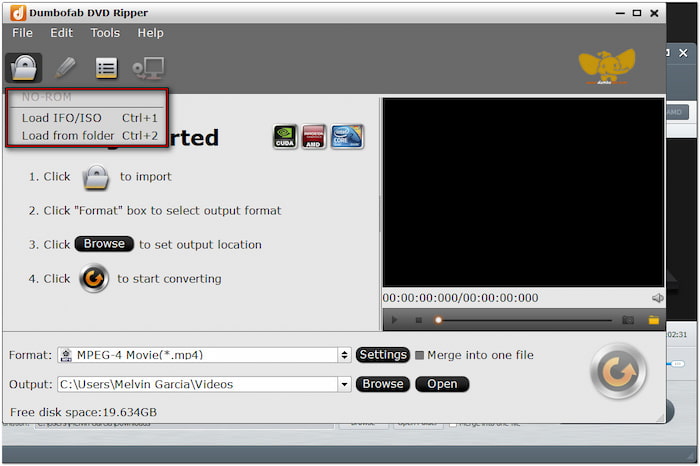This screenshot has width=700, height=466.
Task: Enable Merge into one file checkbox
Action: [420, 355]
